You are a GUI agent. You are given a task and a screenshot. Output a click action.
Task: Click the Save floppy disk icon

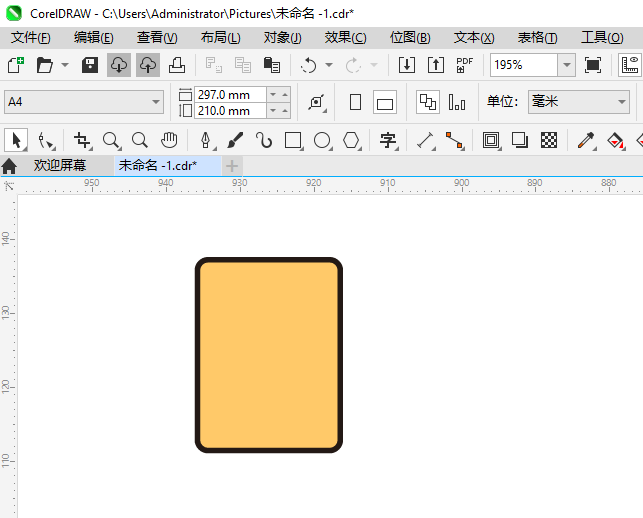coord(89,65)
